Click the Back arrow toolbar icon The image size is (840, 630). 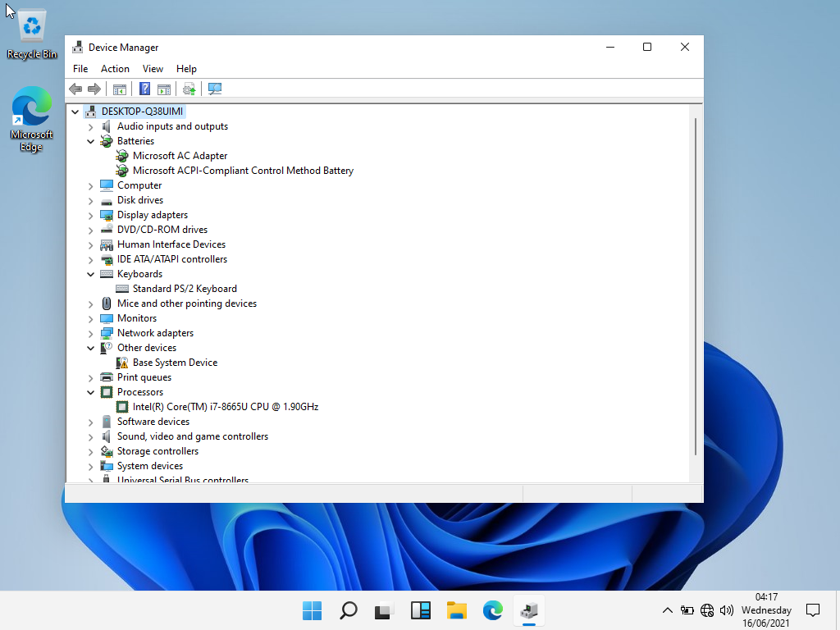[x=75, y=89]
